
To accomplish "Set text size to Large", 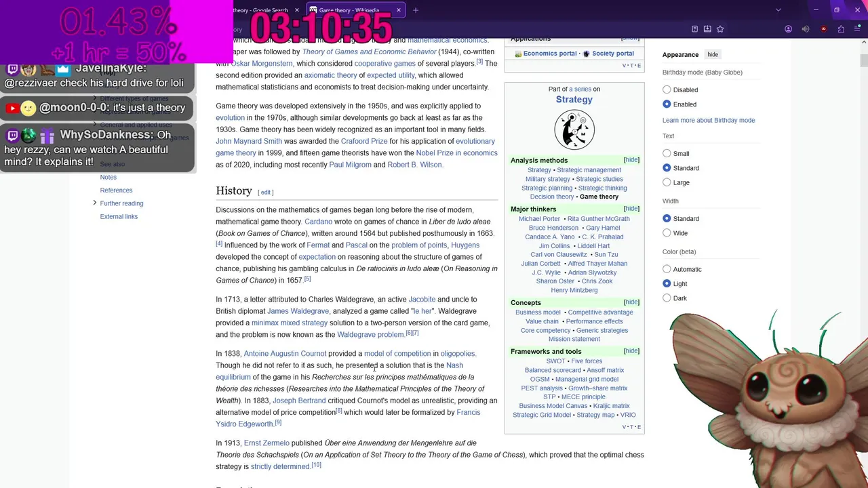I will pos(667,182).
